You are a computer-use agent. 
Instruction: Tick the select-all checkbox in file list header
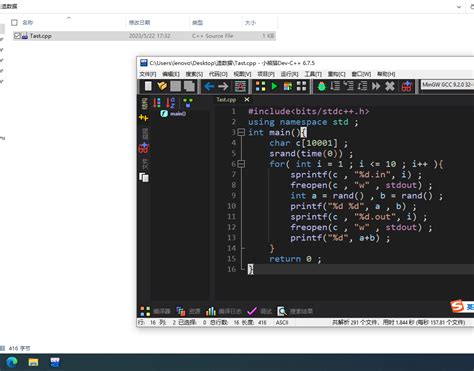click(14, 22)
